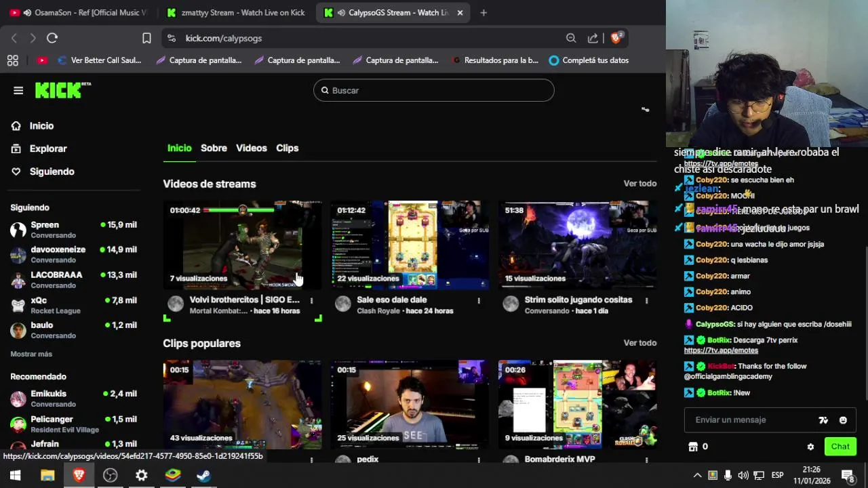Open Windows Start menu

click(x=15, y=475)
